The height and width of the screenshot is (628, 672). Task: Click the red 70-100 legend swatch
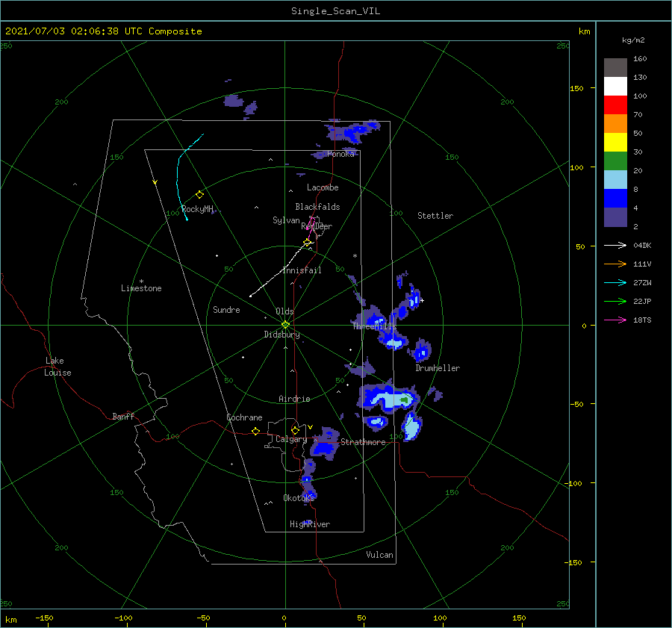(615, 105)
